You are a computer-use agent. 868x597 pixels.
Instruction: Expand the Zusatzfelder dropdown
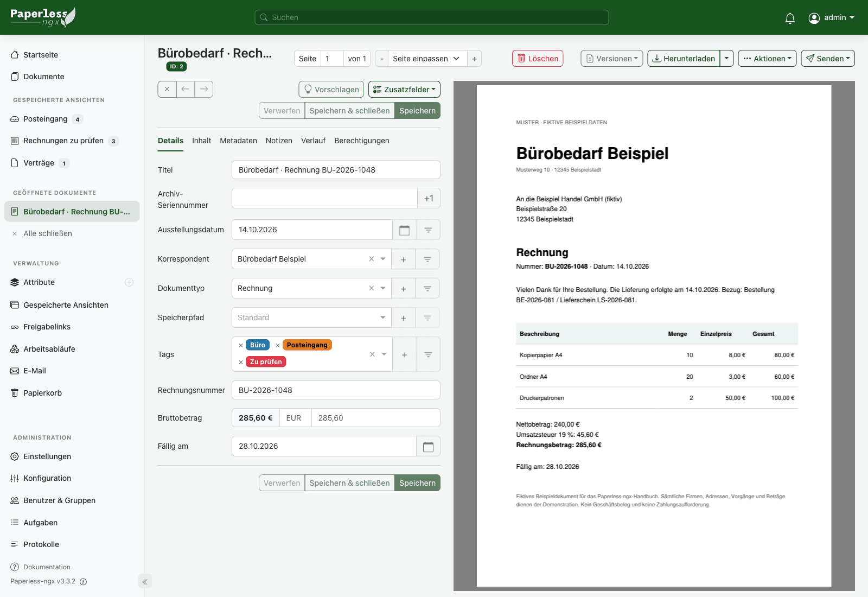tap(404, 89)
